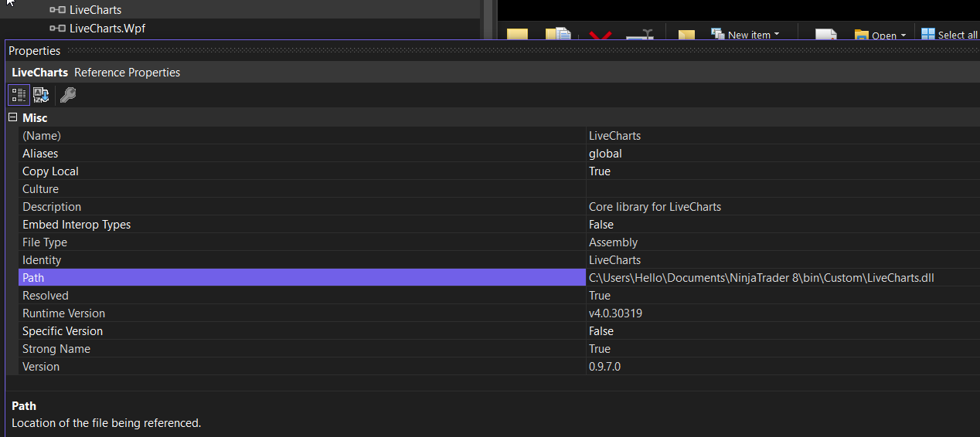Click the Properties panel title bar

[x=492, y=51]
